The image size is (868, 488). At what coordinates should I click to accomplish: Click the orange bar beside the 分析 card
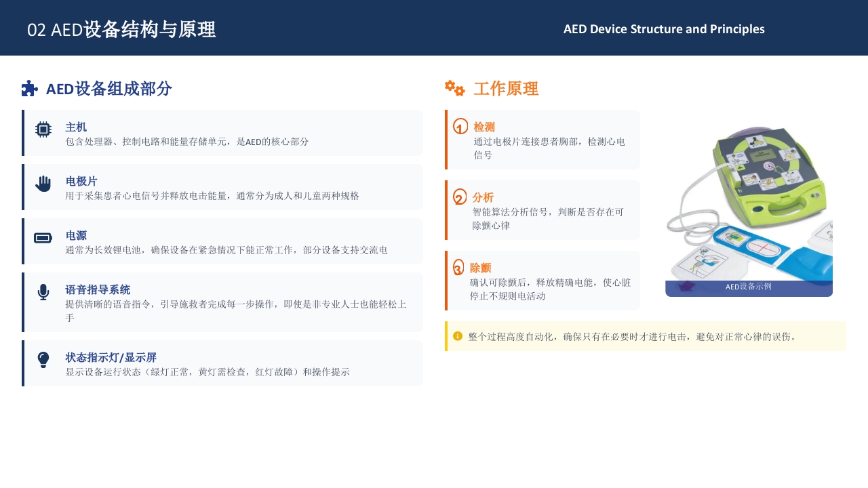point(446,209)
